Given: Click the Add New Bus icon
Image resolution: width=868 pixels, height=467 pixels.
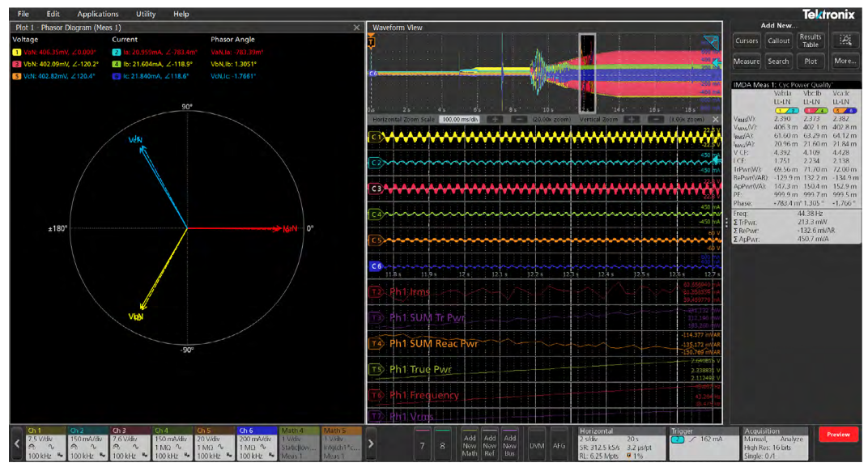Looking at the screenshot, I should click(x=509, y=444).
